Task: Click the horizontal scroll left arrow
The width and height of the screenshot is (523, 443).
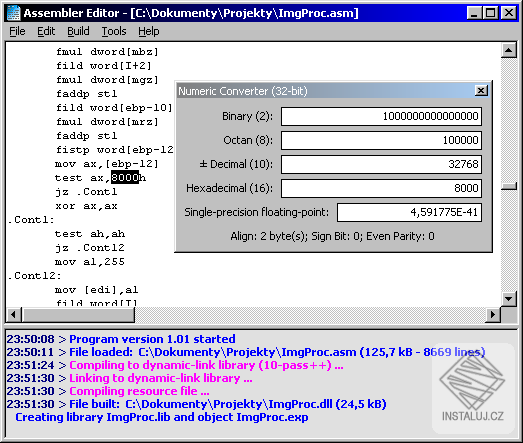Action: (x=13, y=315)
